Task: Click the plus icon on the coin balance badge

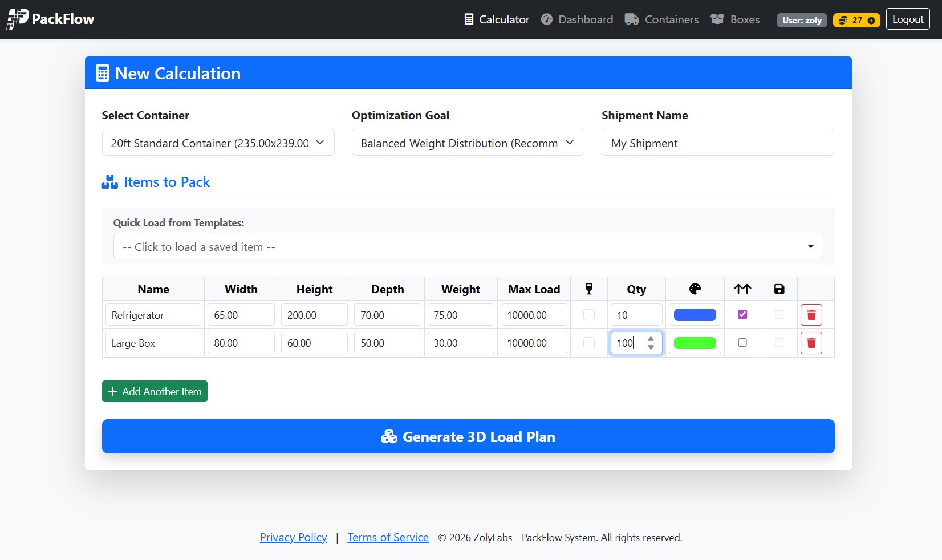Action: (870, 20)
